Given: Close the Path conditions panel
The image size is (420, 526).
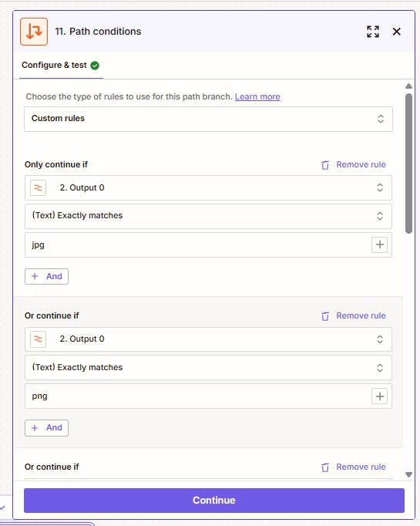Looking at the screenshot, I should click(x=397, y=32).
